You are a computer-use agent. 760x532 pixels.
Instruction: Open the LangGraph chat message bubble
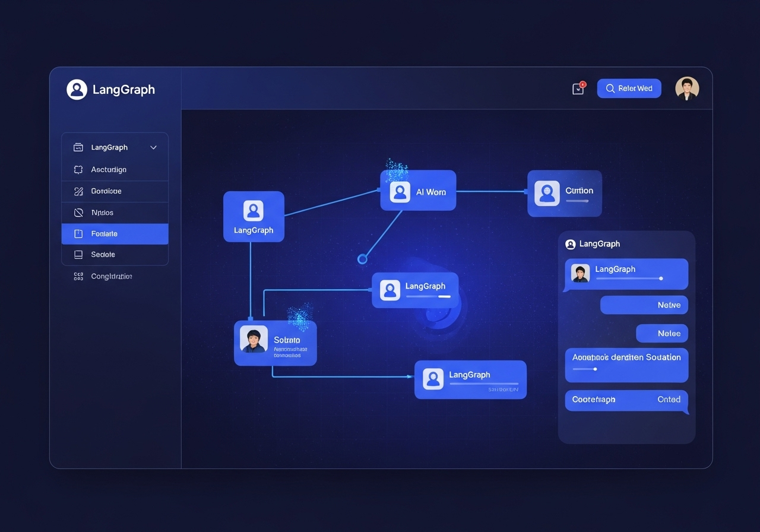pos(626,275)
